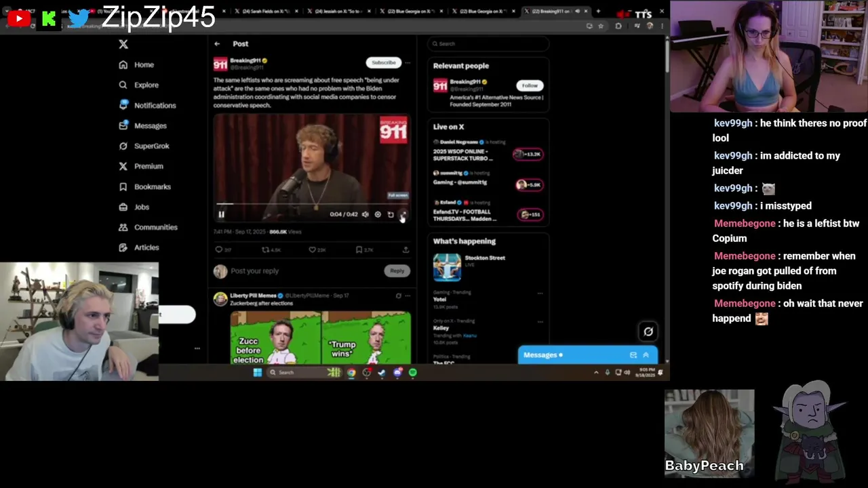Viewport: 868px width, 488px height.
Task: Go to Home in the X sidebar
Action: [136, 64]
